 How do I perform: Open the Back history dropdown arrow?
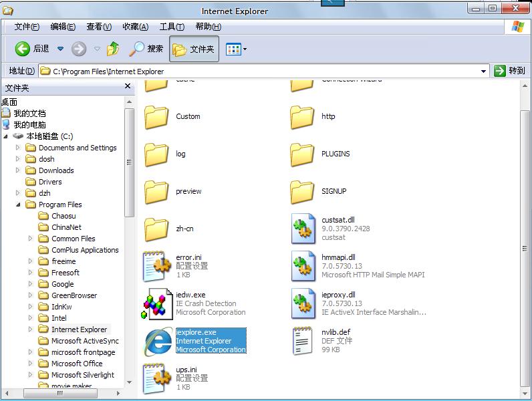click(x=60, y=49)
